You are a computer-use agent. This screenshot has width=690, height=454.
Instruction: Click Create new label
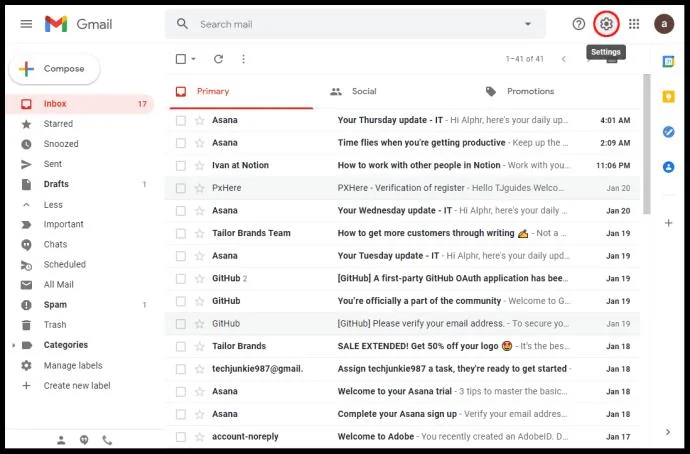pos(77,386)
